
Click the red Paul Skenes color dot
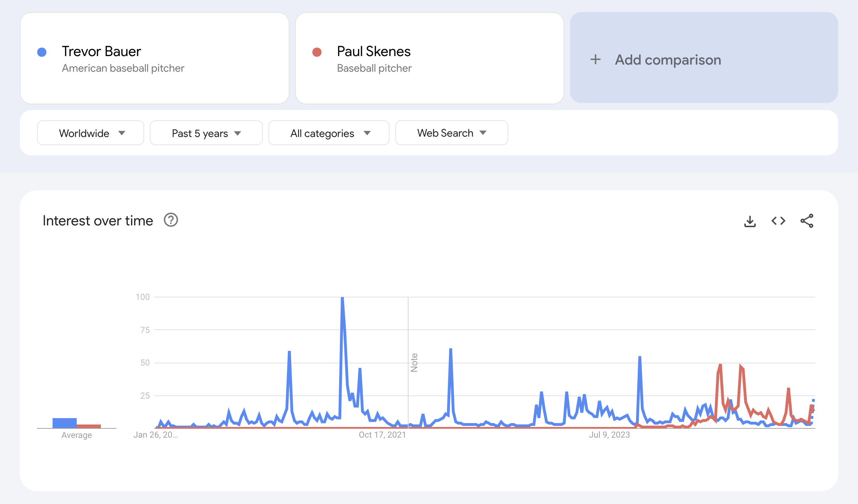(x=317, y=52)
